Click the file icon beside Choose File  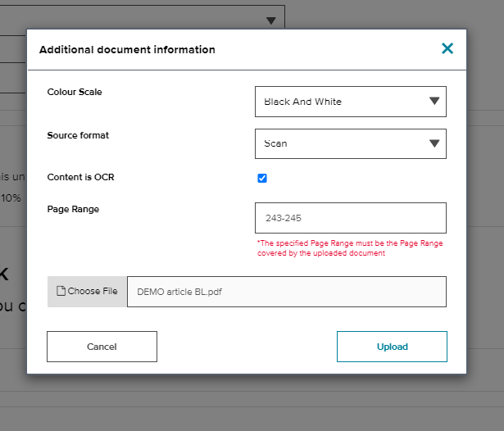coord(61,291)
